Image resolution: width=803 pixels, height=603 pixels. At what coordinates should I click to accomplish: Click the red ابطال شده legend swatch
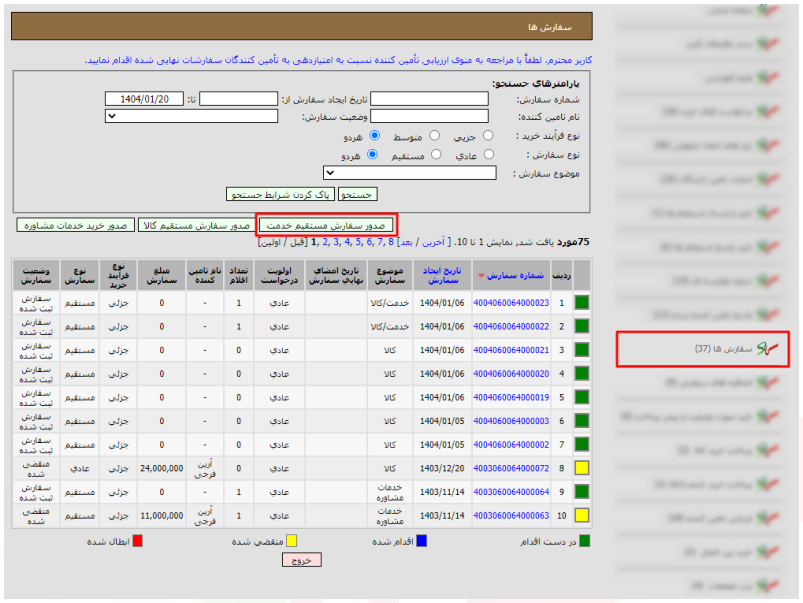137,541
